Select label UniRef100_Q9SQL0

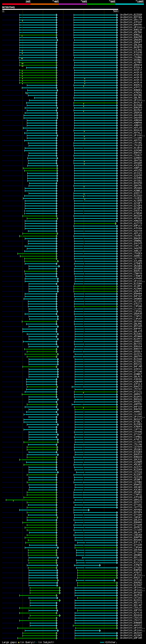131,352
